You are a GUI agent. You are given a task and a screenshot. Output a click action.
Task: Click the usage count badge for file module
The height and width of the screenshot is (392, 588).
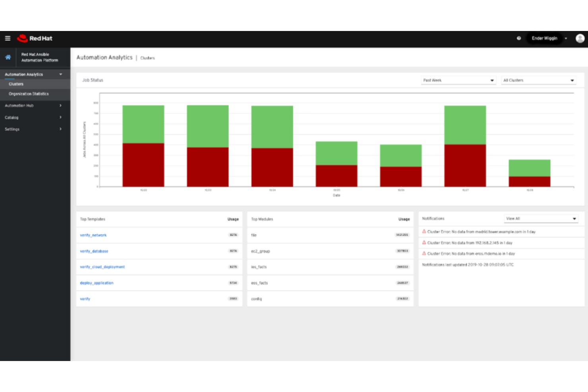click(402, 235)
